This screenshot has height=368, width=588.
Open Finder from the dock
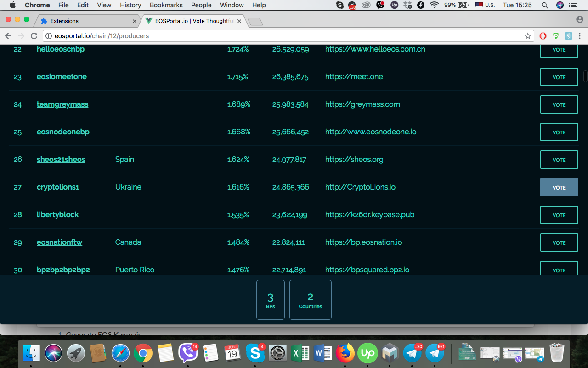point(31,353)
